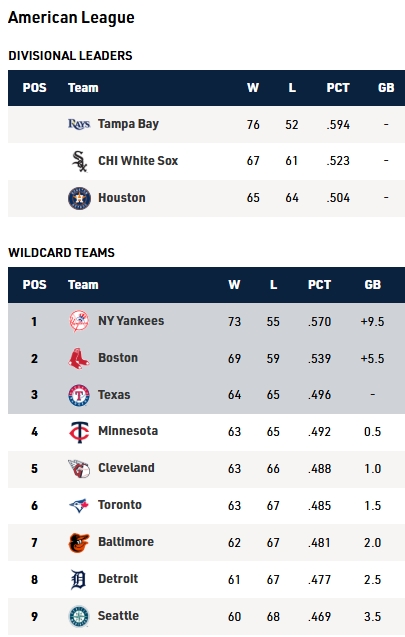The height and width of the screenshot is (637, 405).
Task: Click the Detroit Tigers logo
Action: [78, 579]
